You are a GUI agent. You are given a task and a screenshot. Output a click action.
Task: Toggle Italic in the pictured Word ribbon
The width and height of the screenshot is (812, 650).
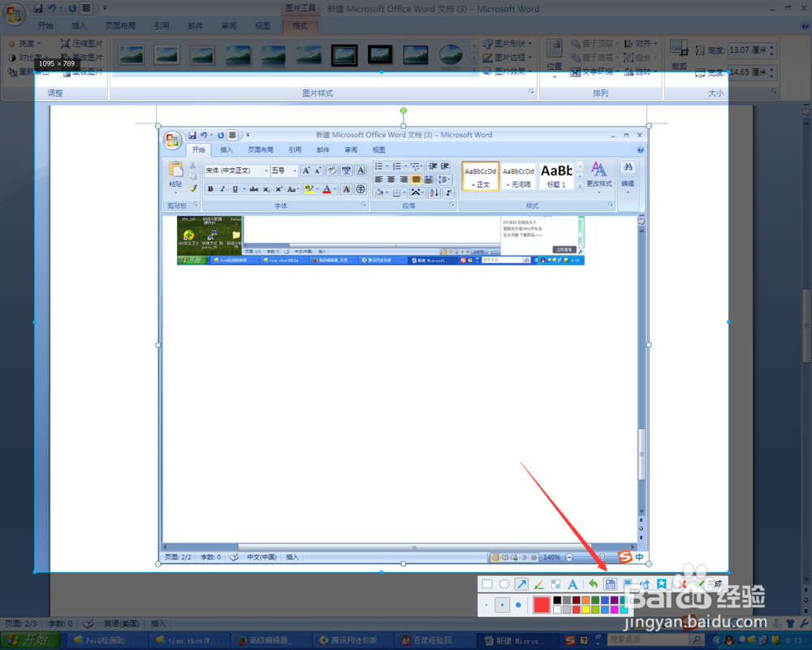coord(222,189)
